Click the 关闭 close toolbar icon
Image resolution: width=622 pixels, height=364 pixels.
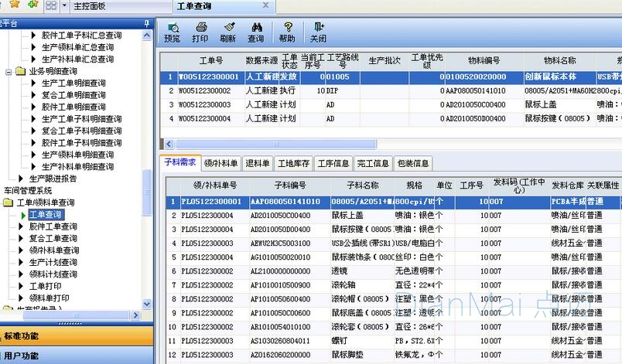point(318,32)
